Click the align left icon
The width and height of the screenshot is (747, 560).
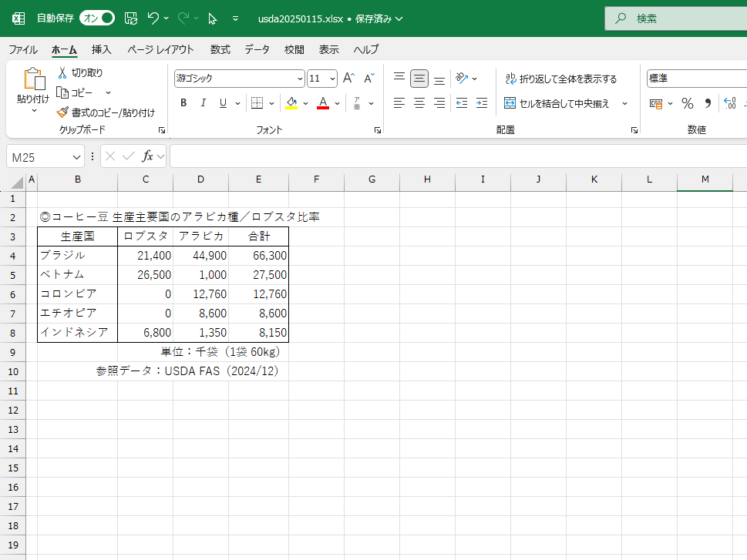399,103
